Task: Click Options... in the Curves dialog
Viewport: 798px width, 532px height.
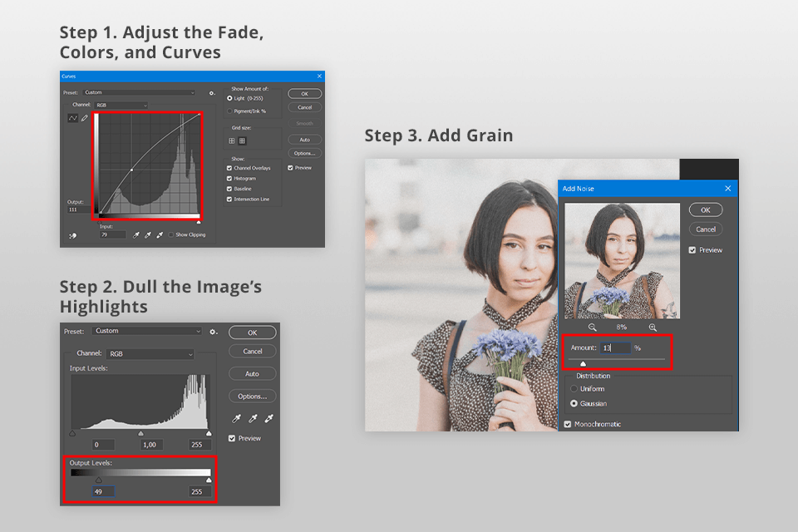Action: [305, 153]
